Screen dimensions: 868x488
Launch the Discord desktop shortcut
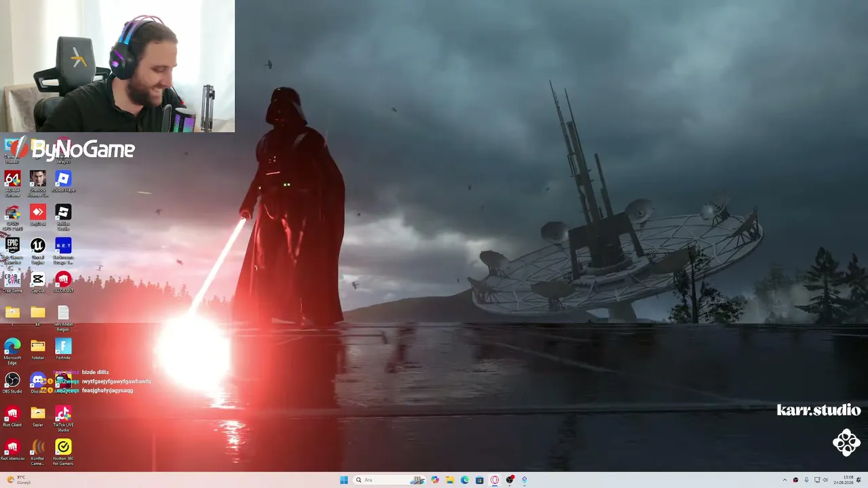tap(38, 383)
